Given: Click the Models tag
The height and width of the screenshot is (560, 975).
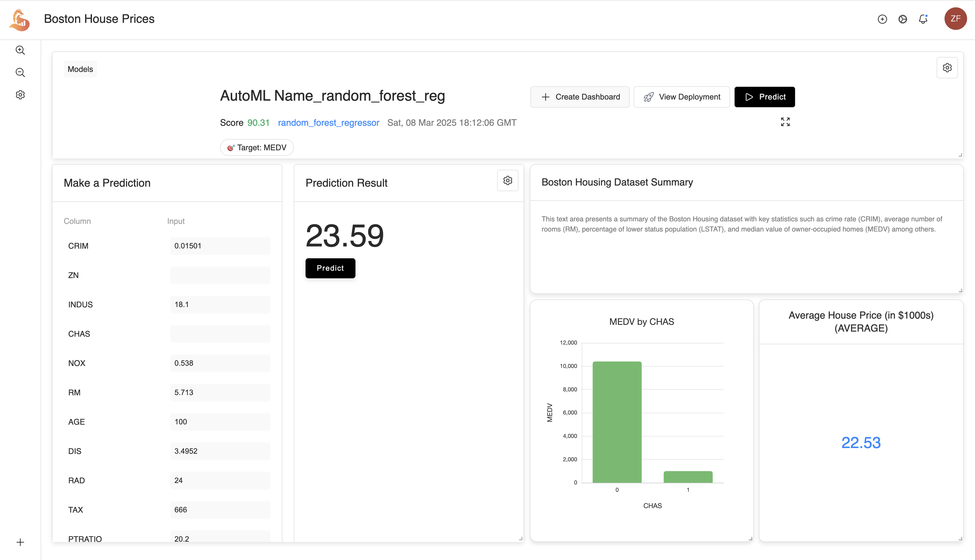Looking at the screenshot, I should tap(80, 69).
